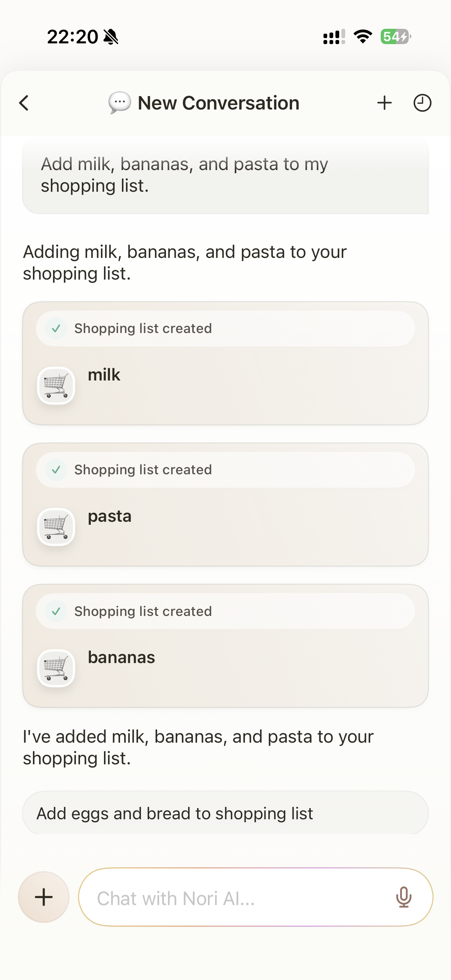Tap the speech bubble icon in header

click(x=120, y=103)
